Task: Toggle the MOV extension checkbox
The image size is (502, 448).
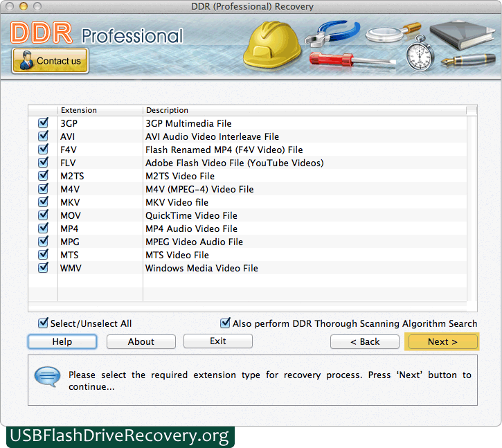Action: (x=43, y=215)
